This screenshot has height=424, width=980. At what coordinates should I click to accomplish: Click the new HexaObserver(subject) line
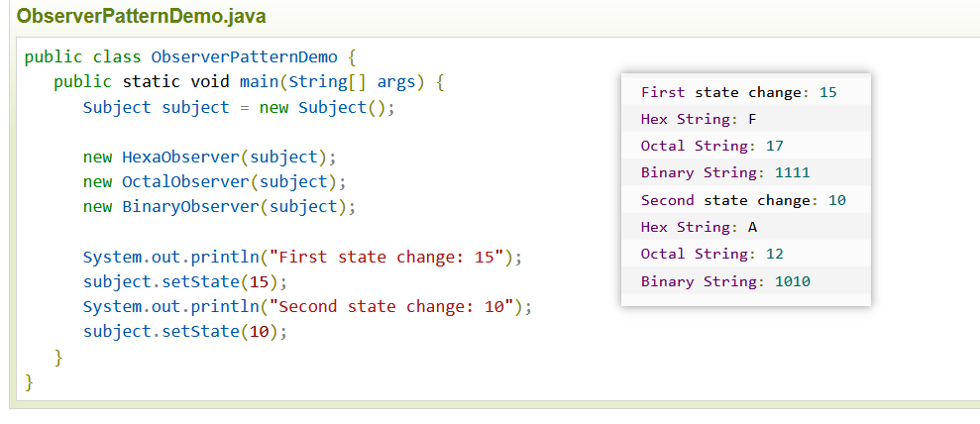210,157
